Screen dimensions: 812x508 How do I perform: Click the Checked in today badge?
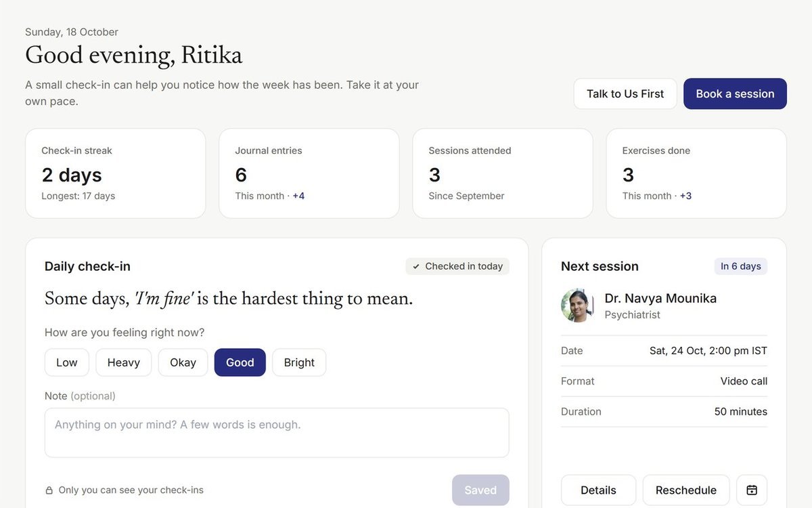click(x=457, y=266)
